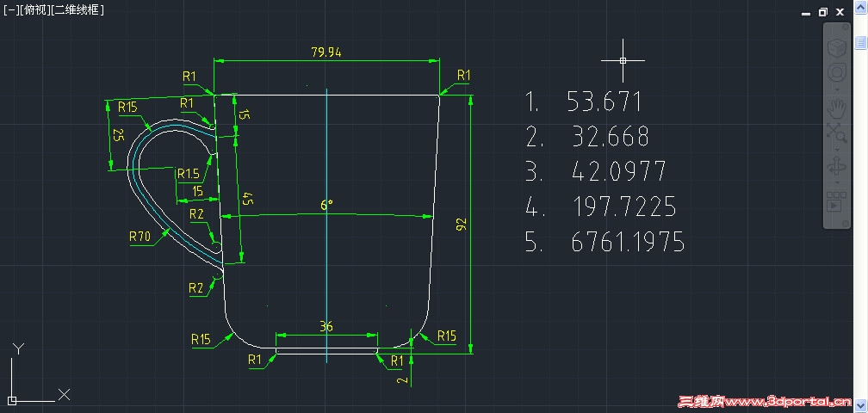Minimize the drawing window
The width and height of the screenshot is (868, 413).
[807, 12]
